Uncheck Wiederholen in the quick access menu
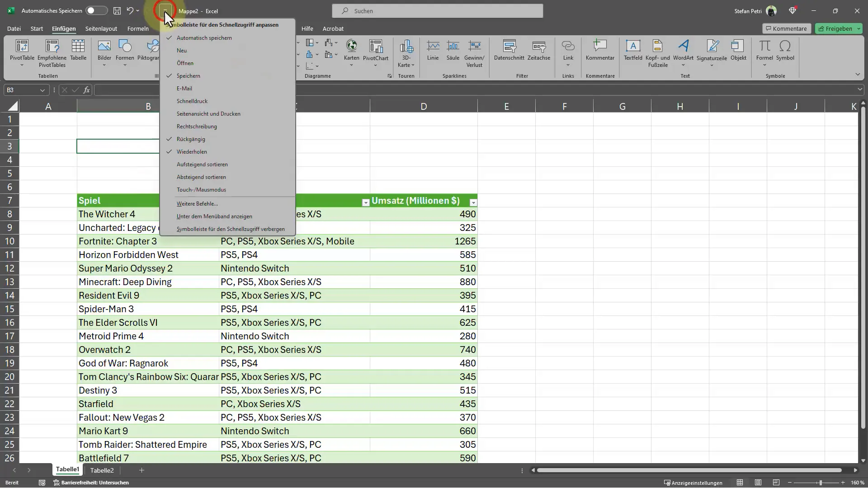The width and height of the screenshot is (868, 488). pyautogui.click(x=227, y=152)
